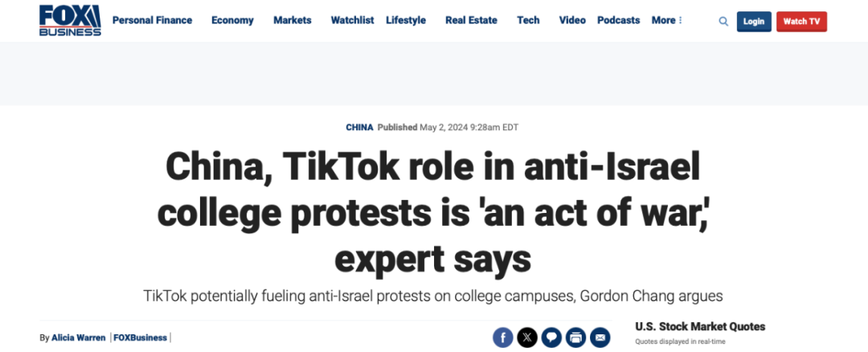Click the Fox Business logo
868x352 pixels.
click(70, 20)
